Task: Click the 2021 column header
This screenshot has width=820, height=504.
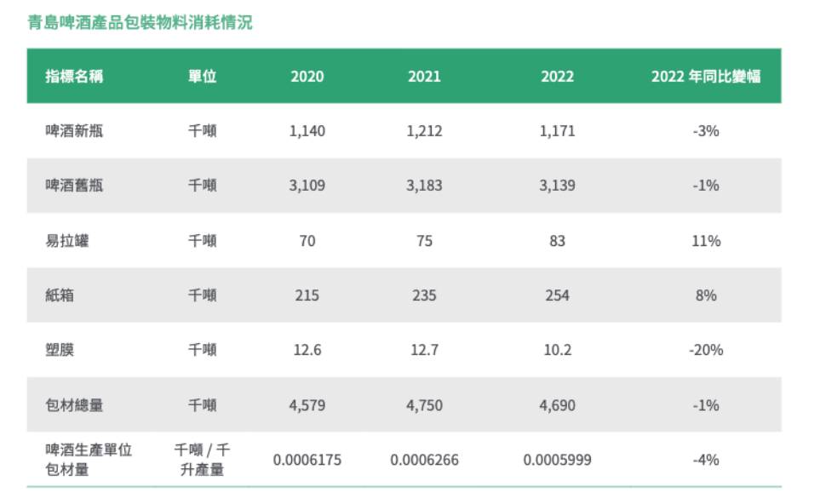Action: tap(424, 76)
